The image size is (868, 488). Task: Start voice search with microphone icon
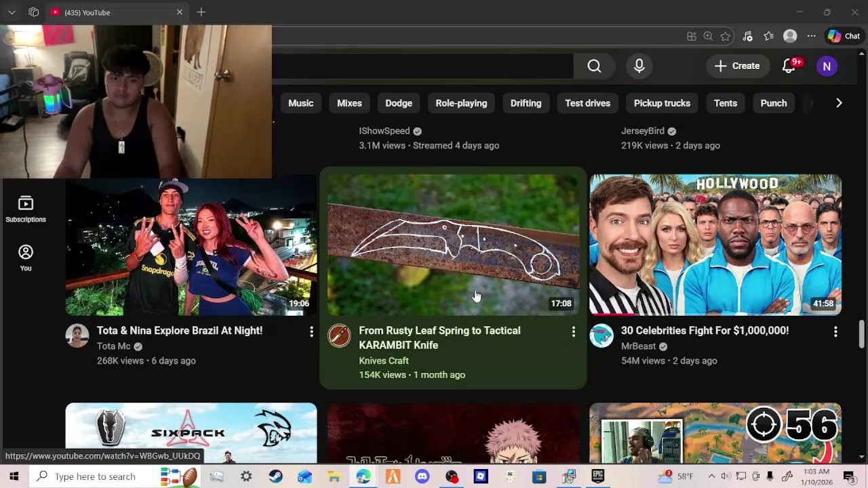[639, 66]
